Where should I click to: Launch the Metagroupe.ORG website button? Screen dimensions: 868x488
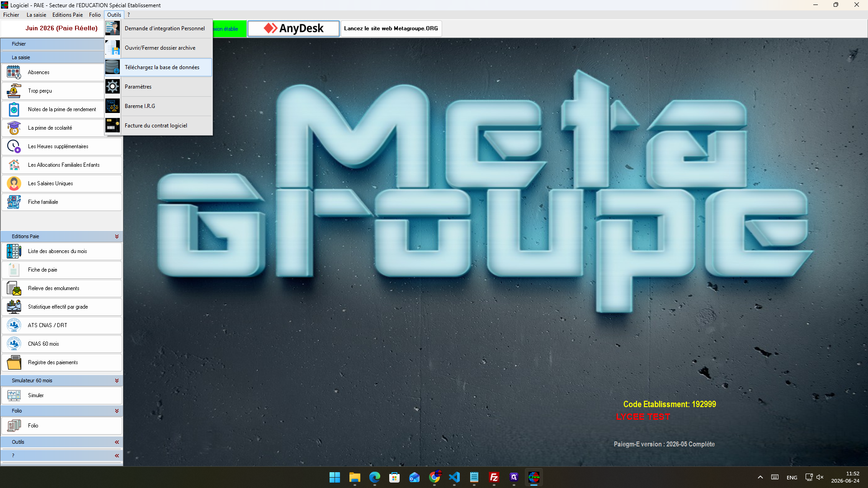tap(391, 28)
